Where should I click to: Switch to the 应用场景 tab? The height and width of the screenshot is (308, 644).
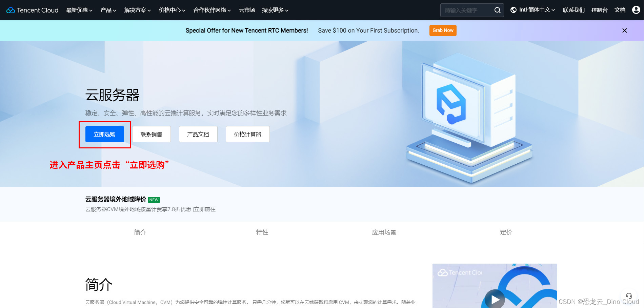click(x=384, y=232)
